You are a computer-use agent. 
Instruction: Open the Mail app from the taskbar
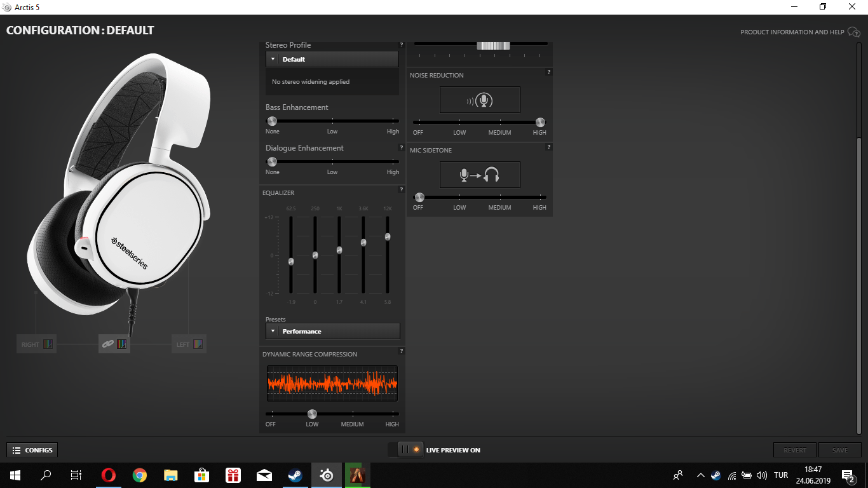point(264,475)
